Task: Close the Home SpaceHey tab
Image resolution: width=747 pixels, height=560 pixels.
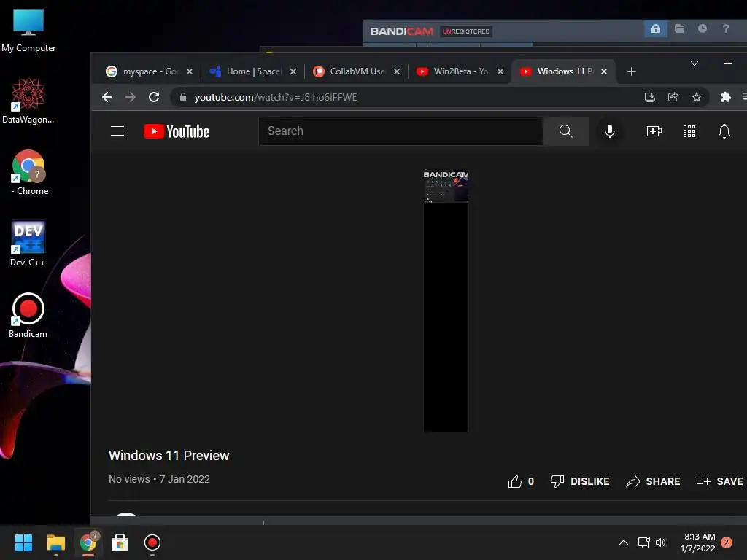Action: click(x=293, y=71)
